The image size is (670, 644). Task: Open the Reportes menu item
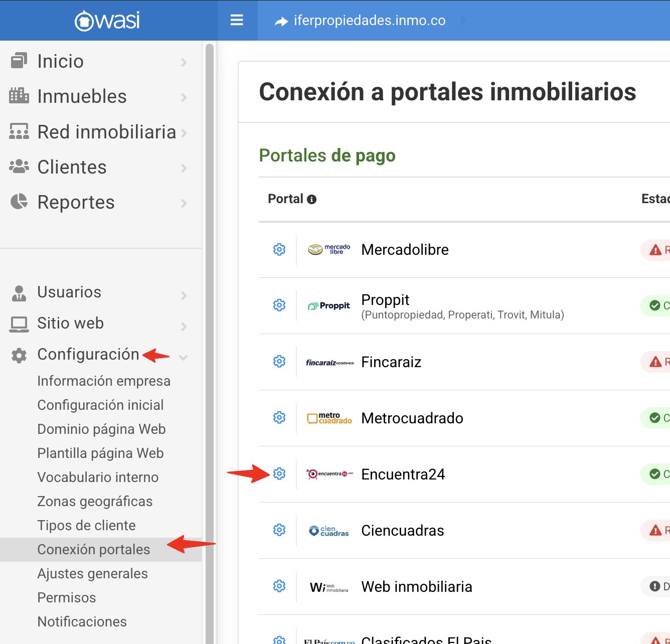[x=76, y=203]
